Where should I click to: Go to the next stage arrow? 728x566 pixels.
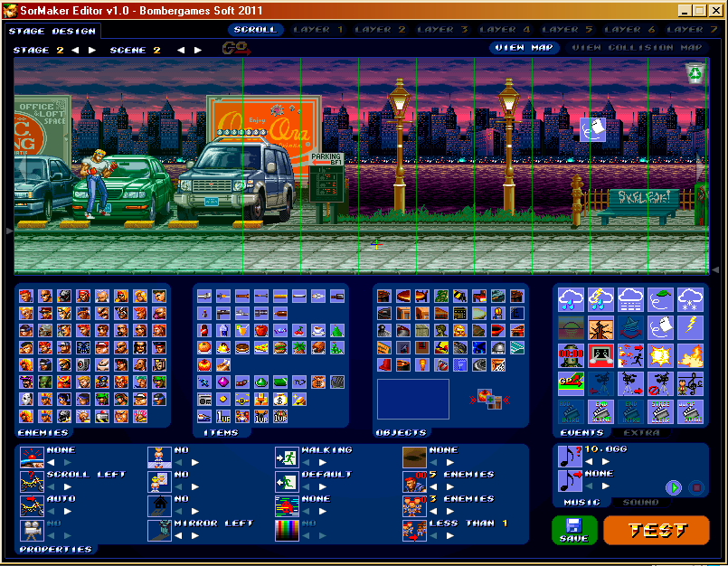(92, 50)
